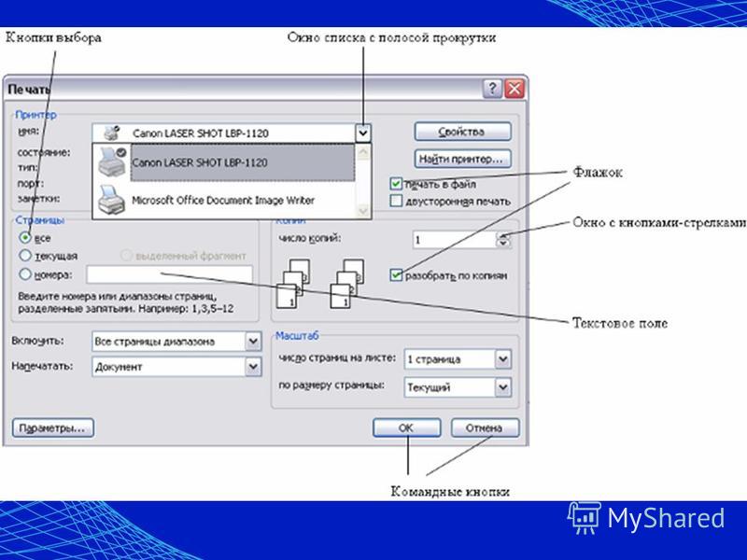The width and height of the screenshot is (747, 560).
Task: Click the help question-mark button in title bar
Action: coord(493,89)
